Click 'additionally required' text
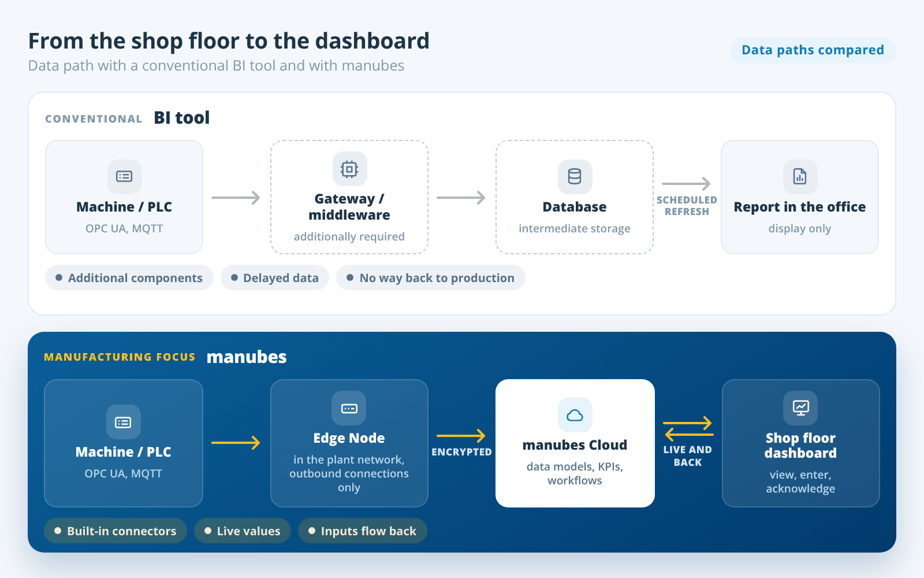Image resolution: width=924 pixels, height=578 pixels. tap(349, 236)
